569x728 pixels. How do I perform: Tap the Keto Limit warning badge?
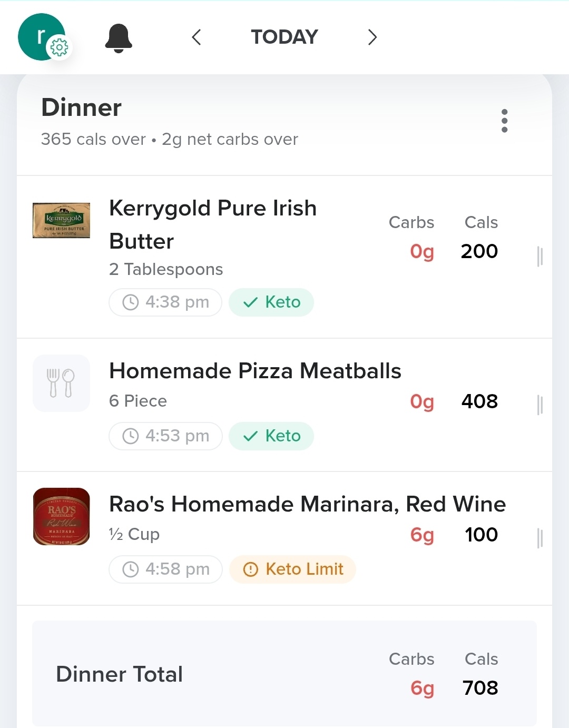(293, 569)
